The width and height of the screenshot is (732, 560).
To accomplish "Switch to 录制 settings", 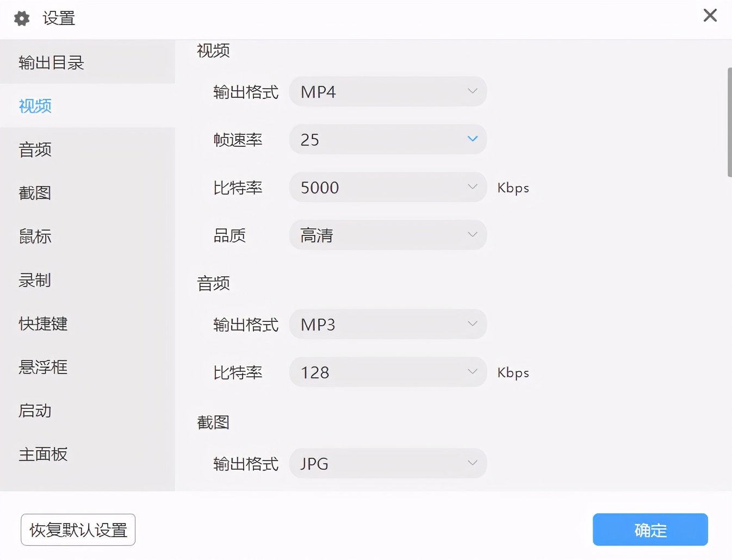I will coord(34,280).
